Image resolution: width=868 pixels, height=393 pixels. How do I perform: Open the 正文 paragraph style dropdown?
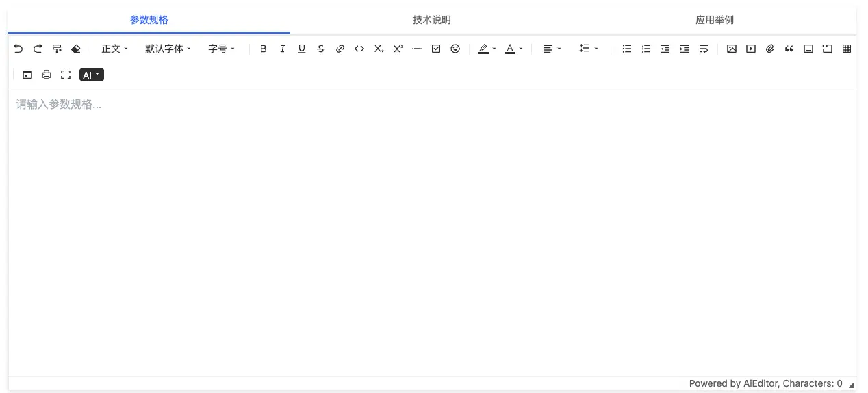[x=115, y=49]
